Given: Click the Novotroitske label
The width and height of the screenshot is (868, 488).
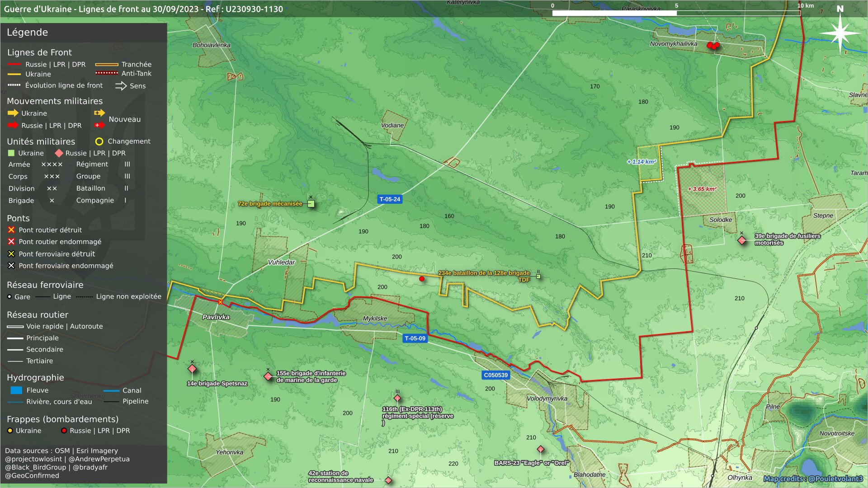Looking at the screenshot, I should point(837,433).
